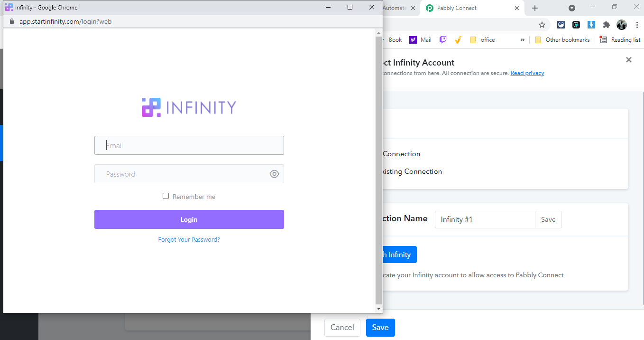Close the Automate tab
Screen dimensions: 644x340
click(x=413, y=8)
